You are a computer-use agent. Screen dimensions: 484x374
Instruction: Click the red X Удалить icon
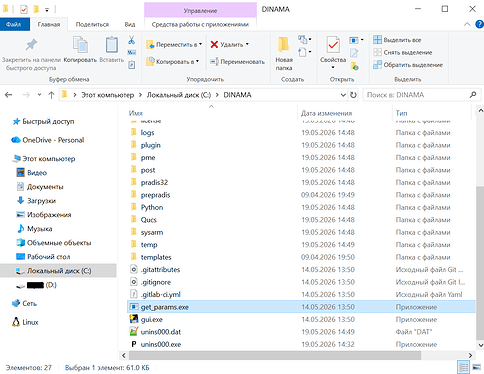pyautogui.click(x=214, y=44)
